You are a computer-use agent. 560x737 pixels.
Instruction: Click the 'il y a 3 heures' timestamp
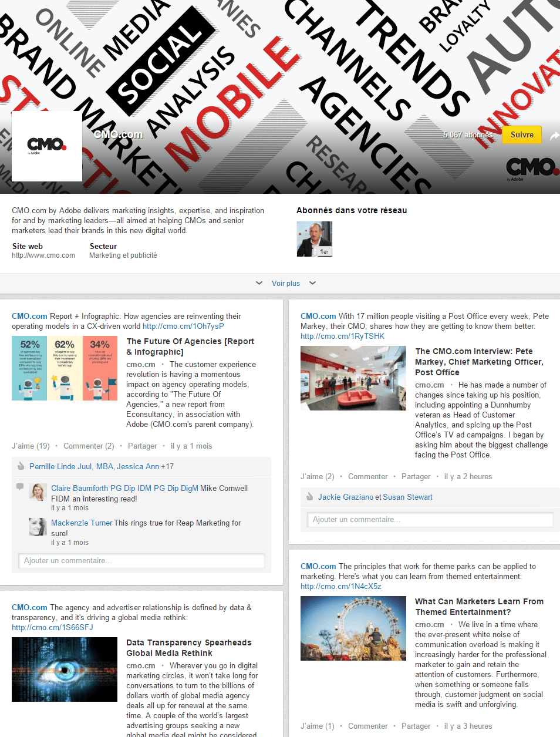468,726
